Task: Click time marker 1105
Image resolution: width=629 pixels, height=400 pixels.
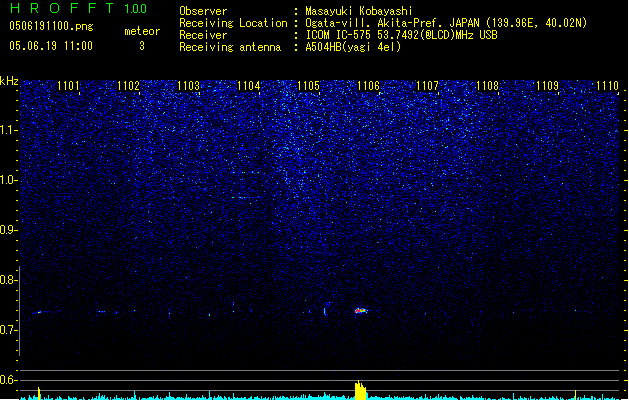Action: 308,85
